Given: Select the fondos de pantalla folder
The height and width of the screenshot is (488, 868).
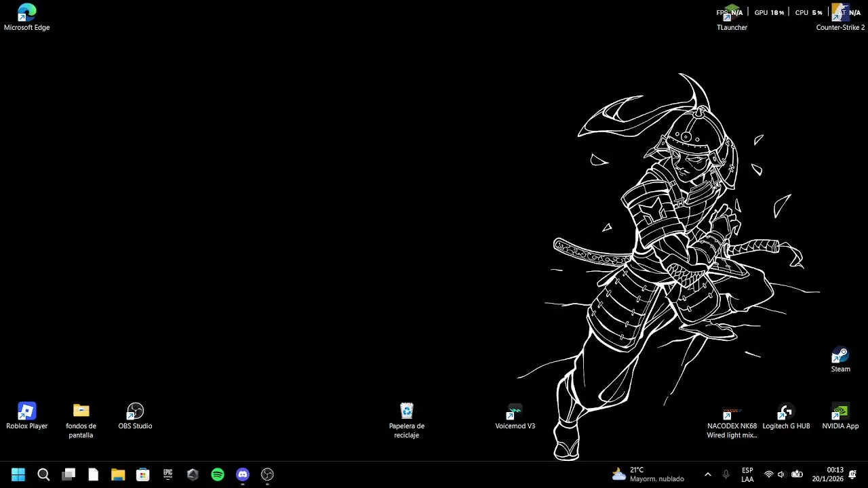Looking at the screenshot, I should tap(81, 421).
